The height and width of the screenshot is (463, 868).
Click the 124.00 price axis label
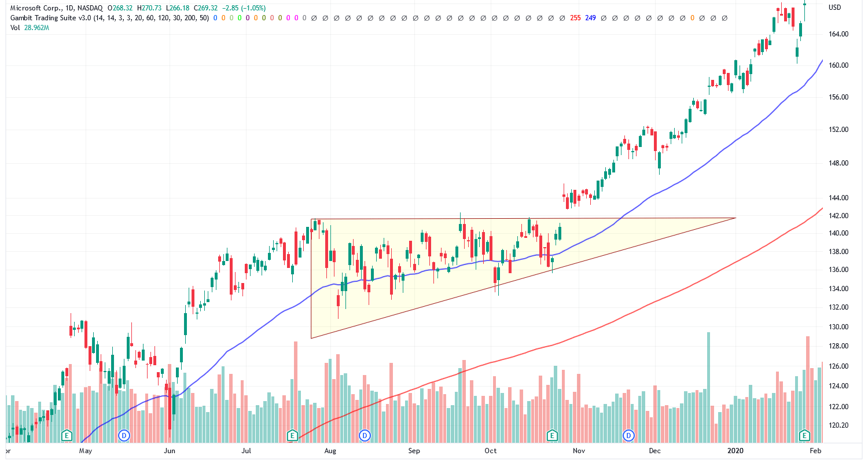click(838, 386)
